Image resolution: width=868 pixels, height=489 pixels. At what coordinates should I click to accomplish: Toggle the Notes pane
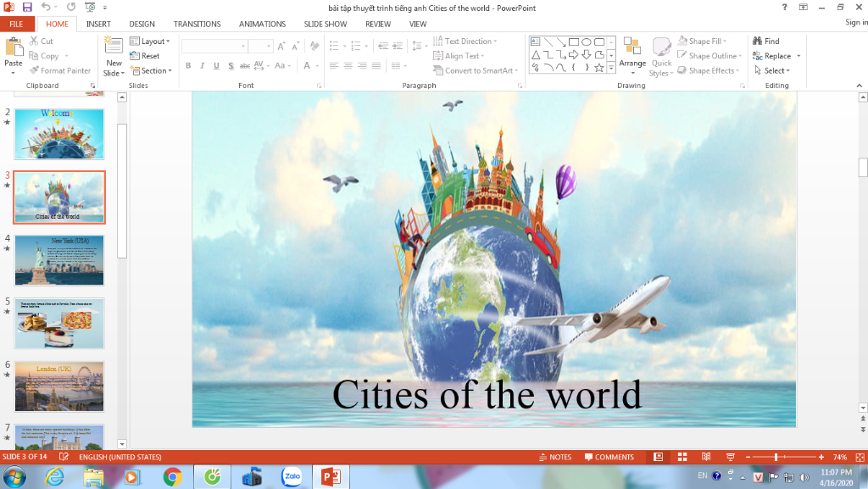[555, 457]
